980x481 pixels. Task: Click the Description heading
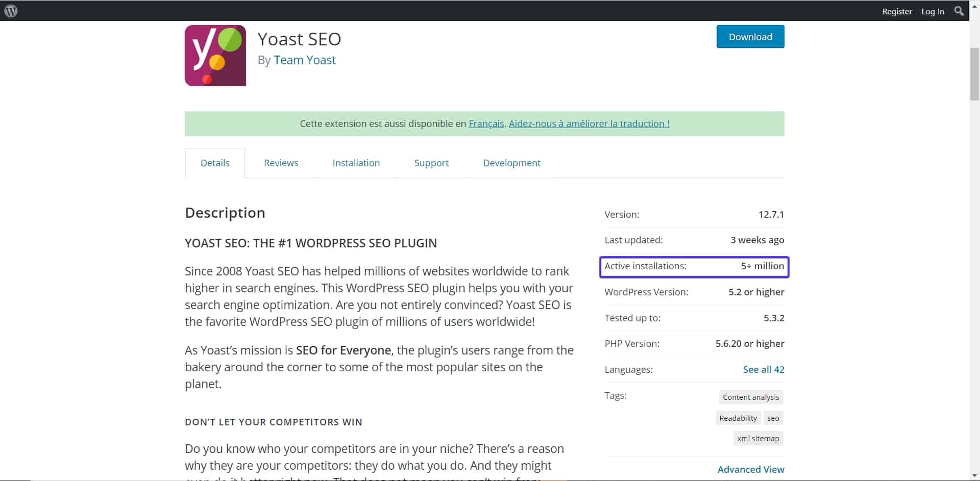(x=225, y=213)
